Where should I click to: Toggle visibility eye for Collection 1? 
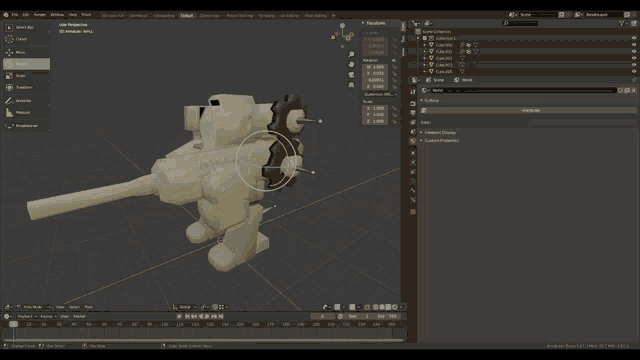pos(634,38)
